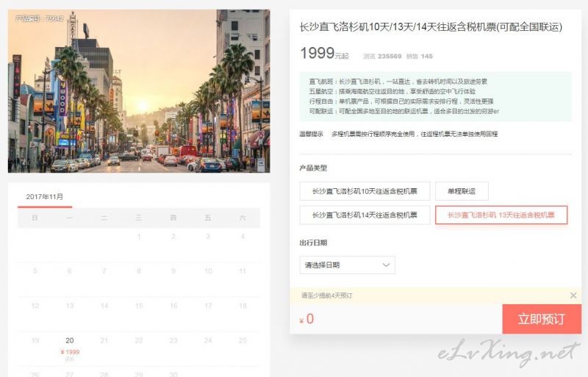588x377 pixels.
Task: Click the 温馨提示 notice text
Action: click(398, 134)
